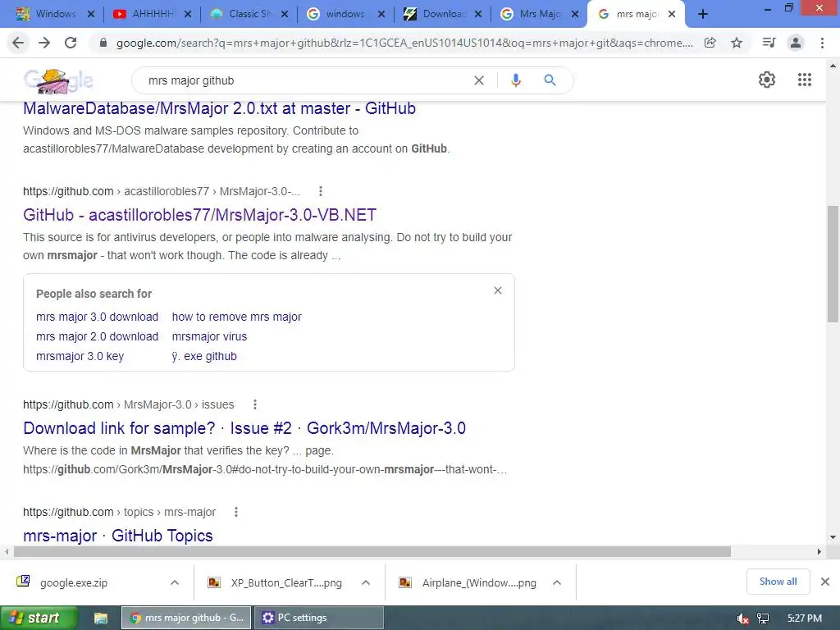Click network tray icon

pyautogui.click(x=763, y=619)
